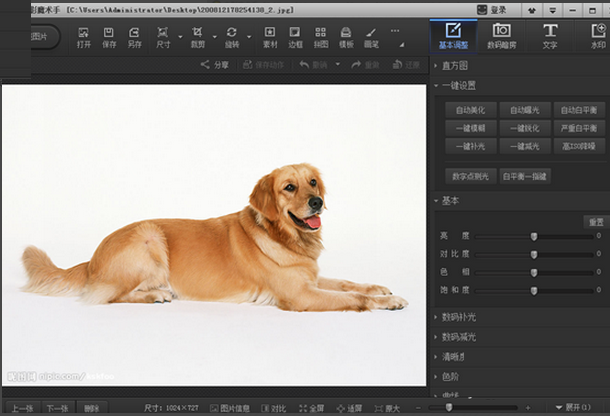This screenshot has width=610, height=416.
Task: Click the 打开 (Open) toolbar icon
Action: click(x=83, y=37)
